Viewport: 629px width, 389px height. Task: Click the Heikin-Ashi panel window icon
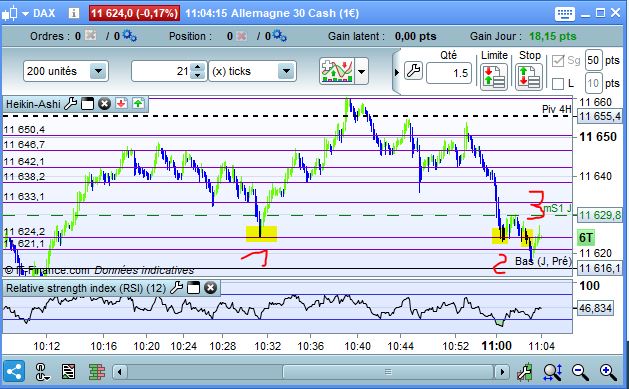[87, 104]
